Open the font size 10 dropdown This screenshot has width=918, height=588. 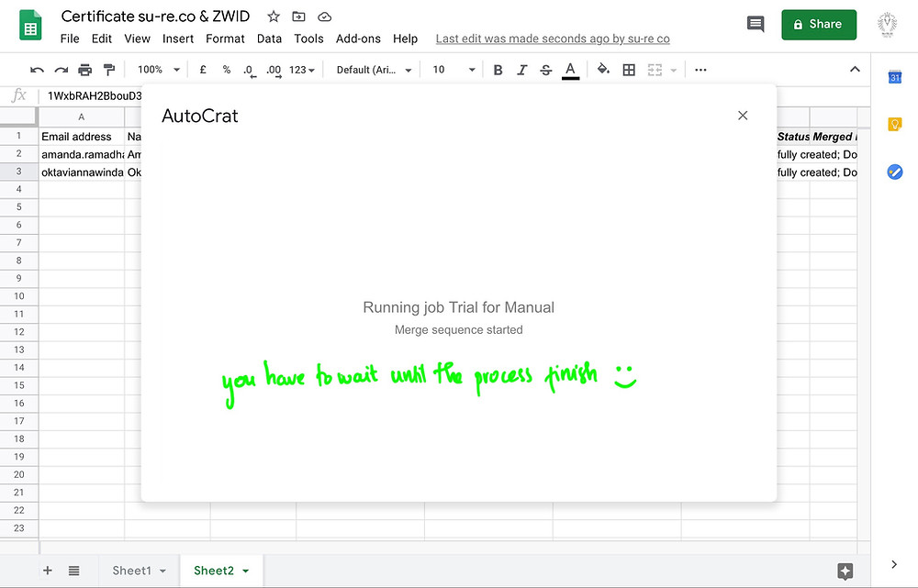(453, 70)
